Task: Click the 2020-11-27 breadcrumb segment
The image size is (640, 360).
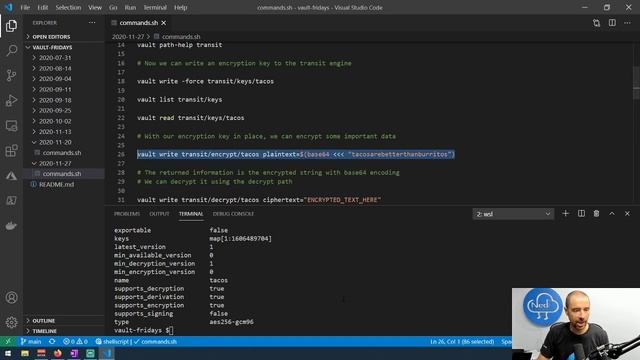Action: (x=128, y=37)
